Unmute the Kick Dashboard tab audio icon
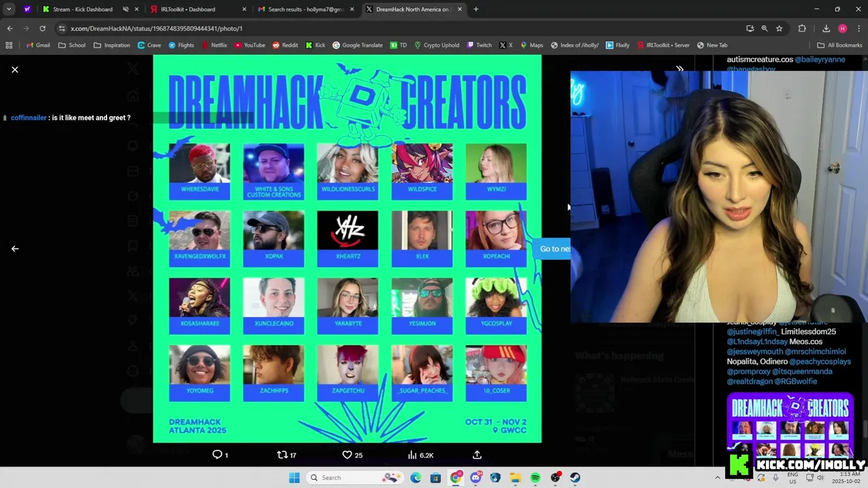This screenshot has width=868, height=488. (x=125, y=9)
